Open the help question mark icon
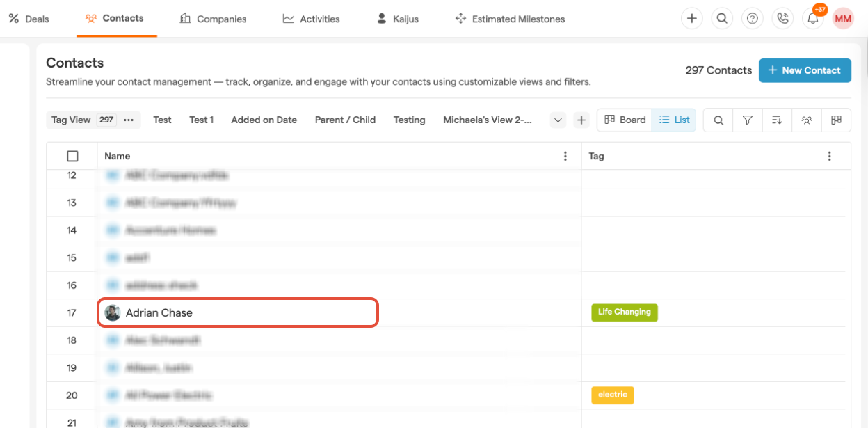The width and height of the screenshot is (868, 428). tap(752, 19)
